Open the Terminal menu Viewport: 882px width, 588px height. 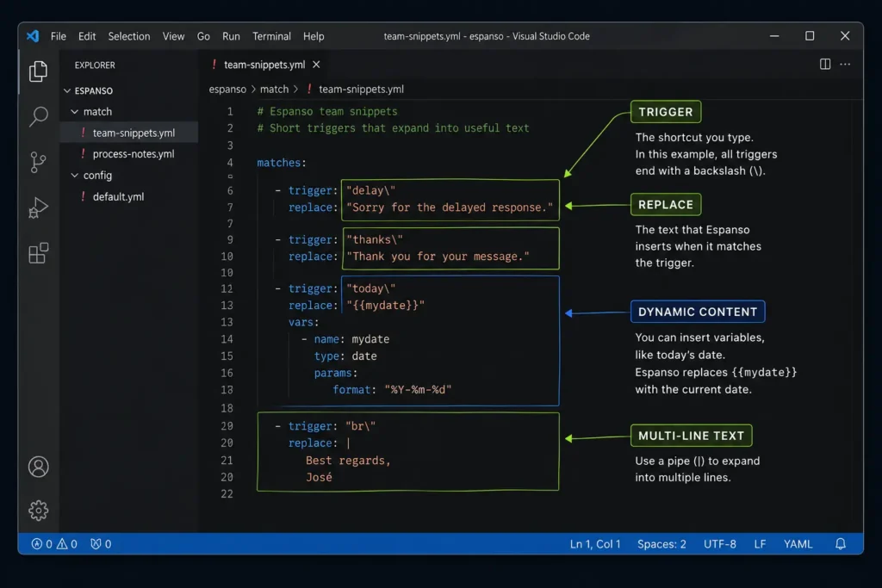[x=271, y=36]
